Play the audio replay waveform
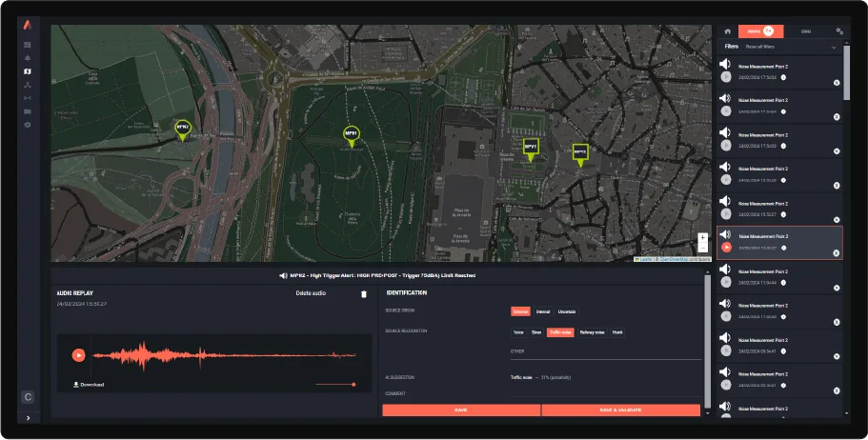 click(x=79, y=355)
